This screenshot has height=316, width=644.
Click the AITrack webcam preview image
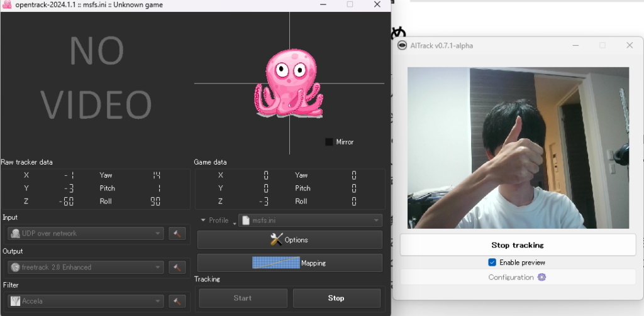[x=518, y=148]
